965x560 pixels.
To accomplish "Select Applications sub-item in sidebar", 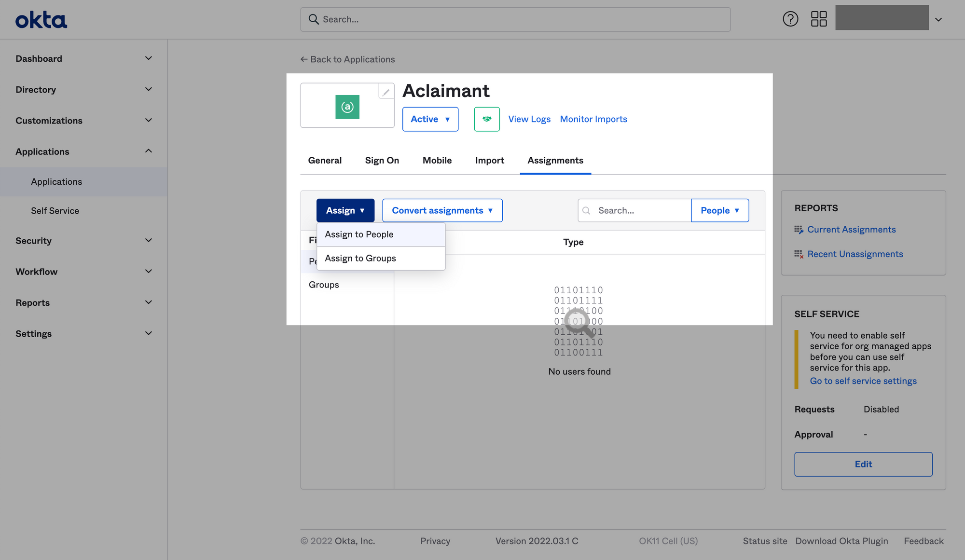I will pyautogui.click(x=83, y=182).
